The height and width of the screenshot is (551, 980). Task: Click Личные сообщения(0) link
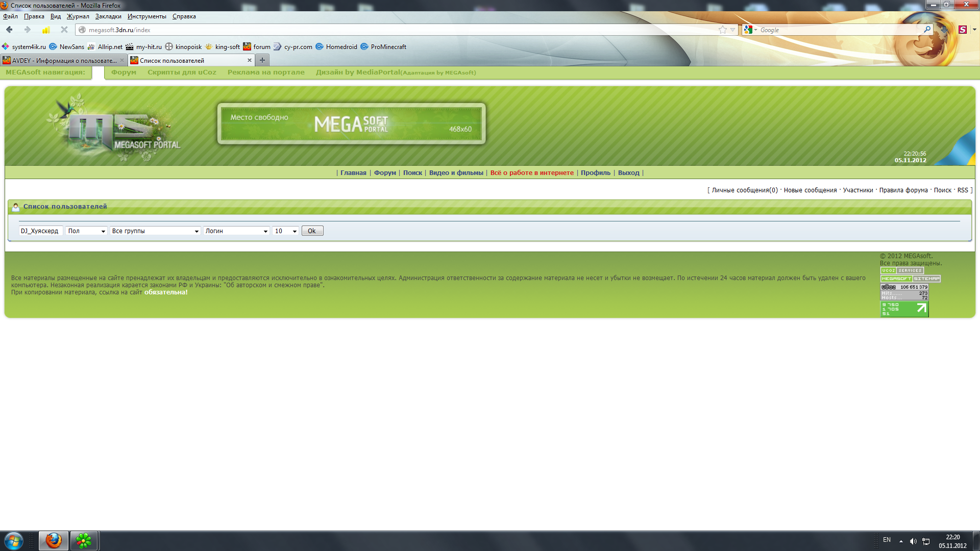pyautogui.click(x=744, y=190)
